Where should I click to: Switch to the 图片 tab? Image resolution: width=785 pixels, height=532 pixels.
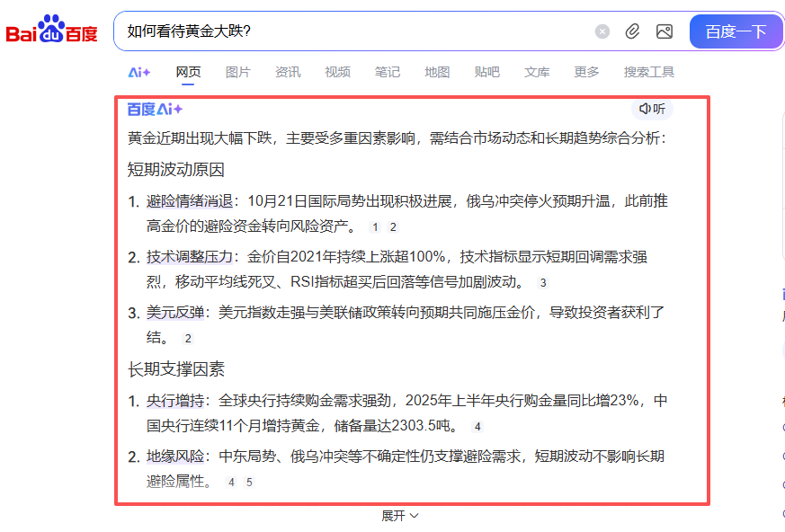[237, 72]
